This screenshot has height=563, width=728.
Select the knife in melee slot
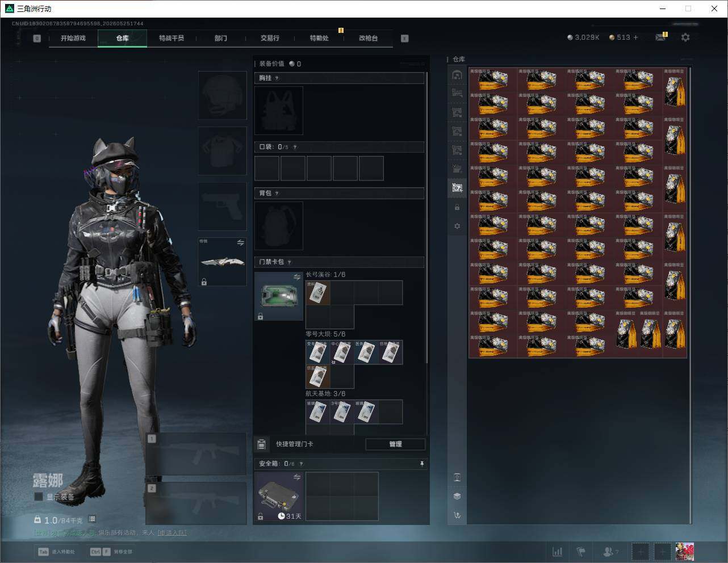(222, 262)
